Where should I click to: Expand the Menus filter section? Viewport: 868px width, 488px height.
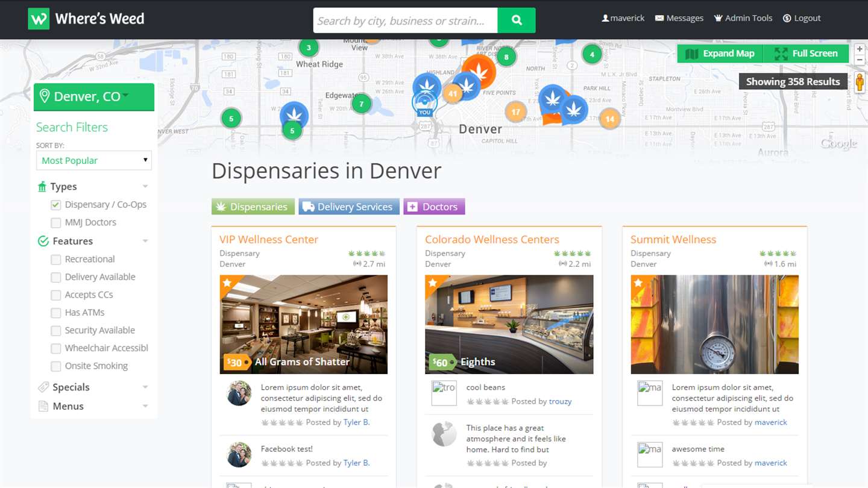145,407
